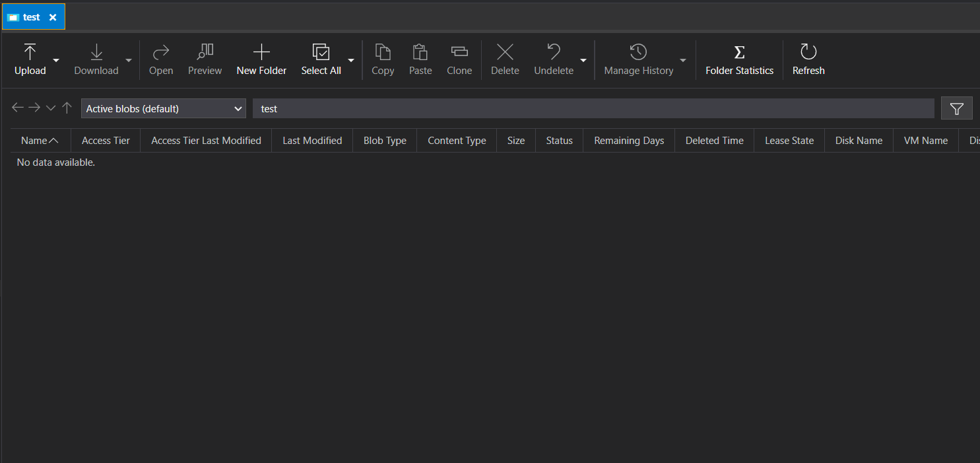980x463 pixels.
Task: Click the navigate up arrow icon
Action: tap(67, 107)
